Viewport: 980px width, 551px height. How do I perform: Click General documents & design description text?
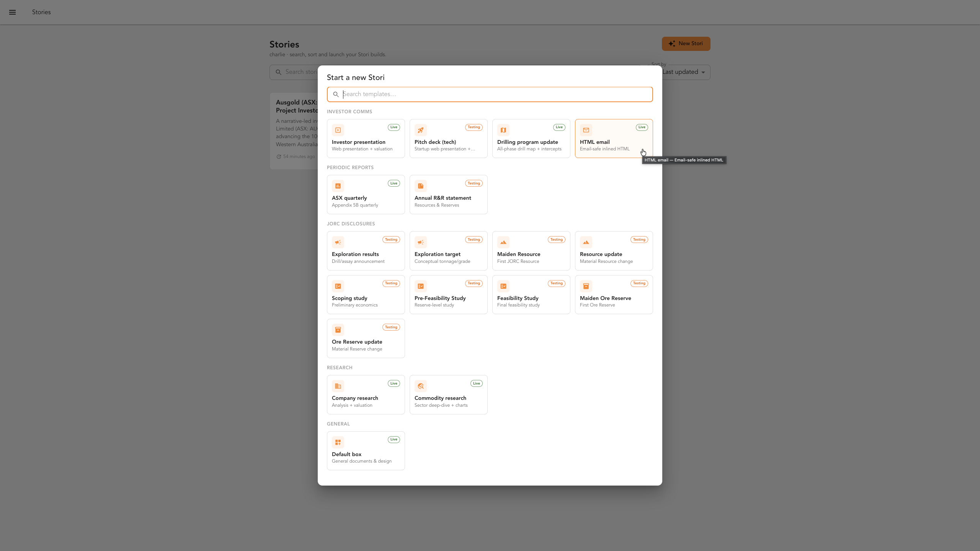(362, 461)
